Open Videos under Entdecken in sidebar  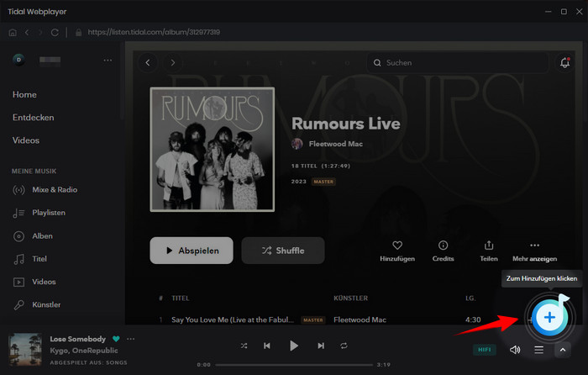(26, 140)
